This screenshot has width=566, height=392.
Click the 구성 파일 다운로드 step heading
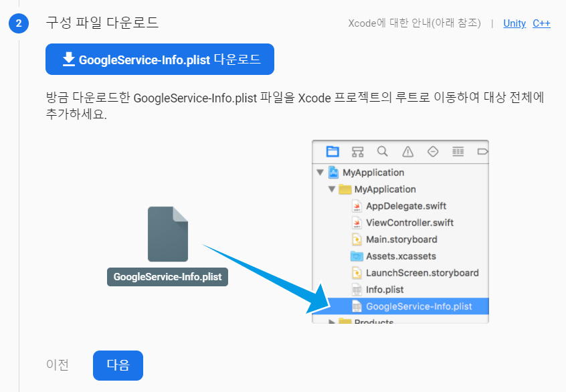(102, 23)
